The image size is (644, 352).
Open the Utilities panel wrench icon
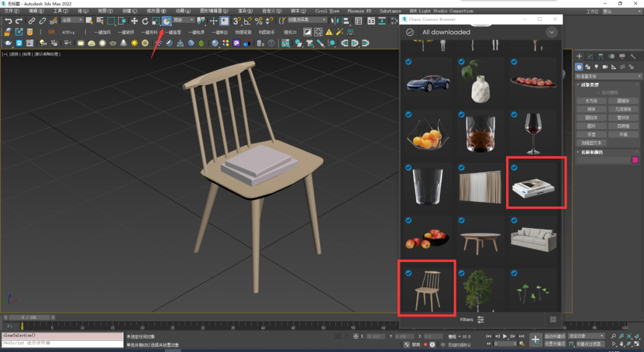coord(633,56)
